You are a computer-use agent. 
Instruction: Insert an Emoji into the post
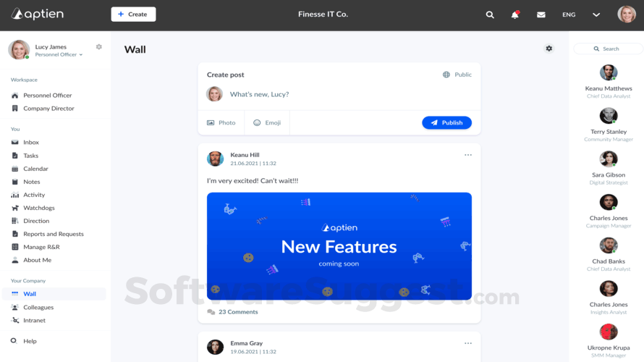[x=267, y=122]
